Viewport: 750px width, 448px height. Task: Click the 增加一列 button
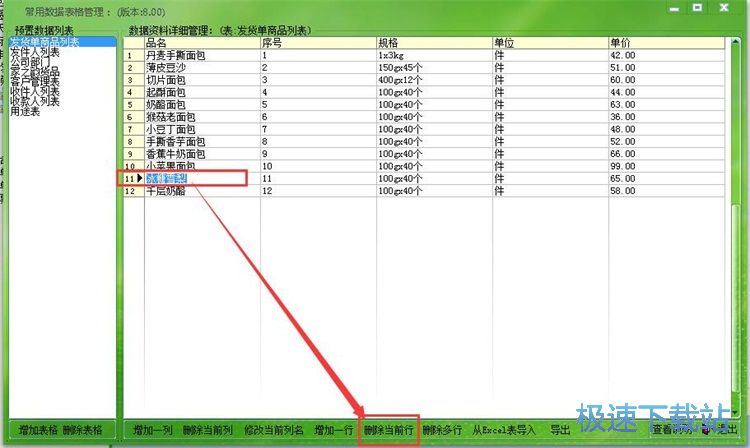point(153,430)
